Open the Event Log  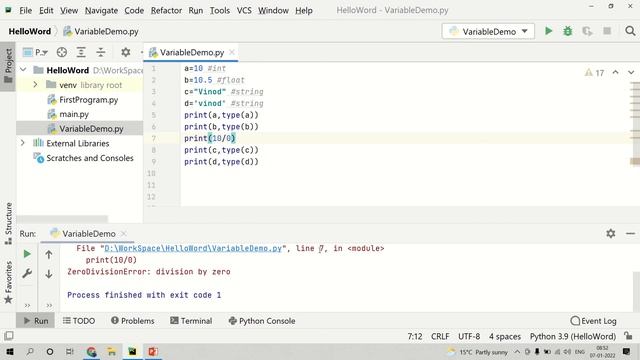coord(593,321)
